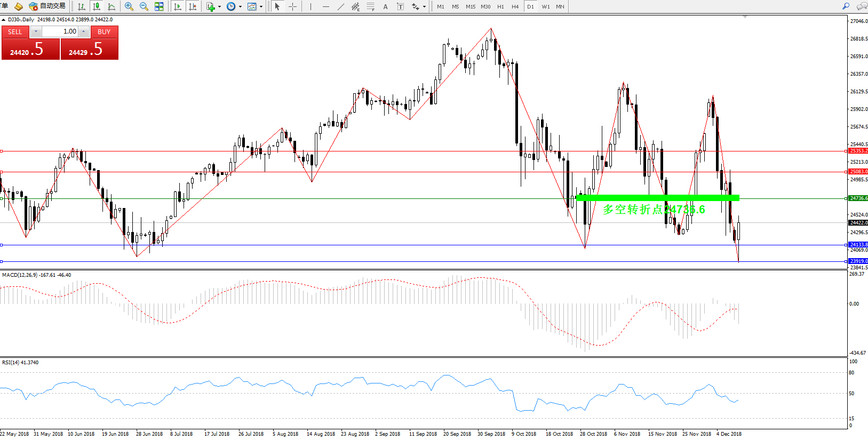Switch chart to candlestick display
The width and height of the screenshot is (868, 440).
[97, 6]
